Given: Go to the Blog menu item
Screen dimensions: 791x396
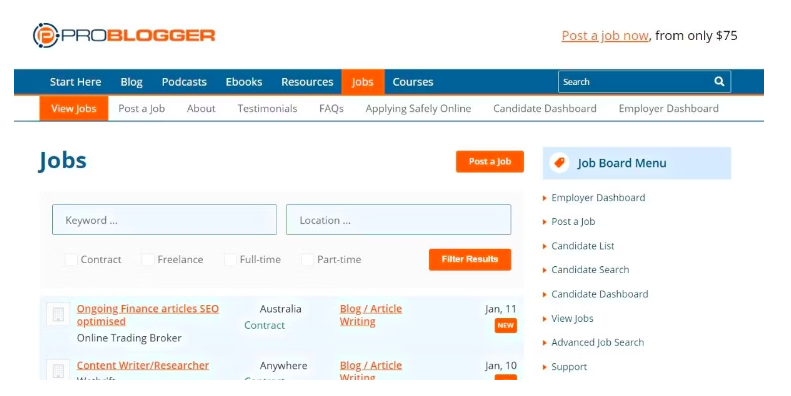Looking at the screenshot, I should pos(131,82).
